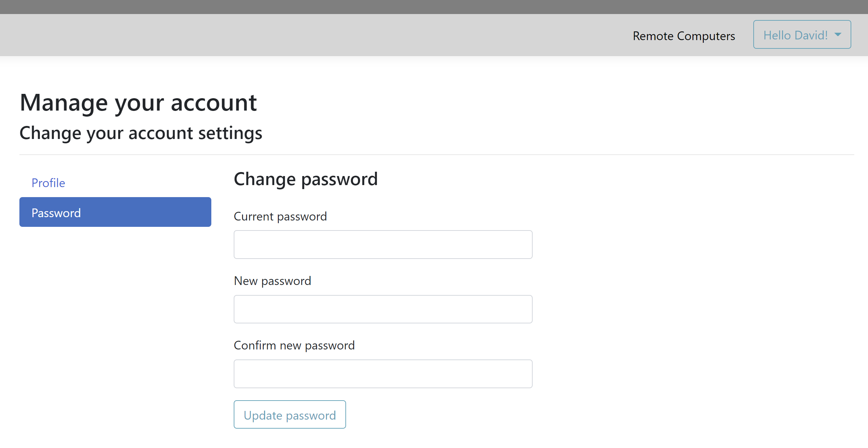Select the Confirm new password field
The image size is (868, 448).
pos(383,373)
